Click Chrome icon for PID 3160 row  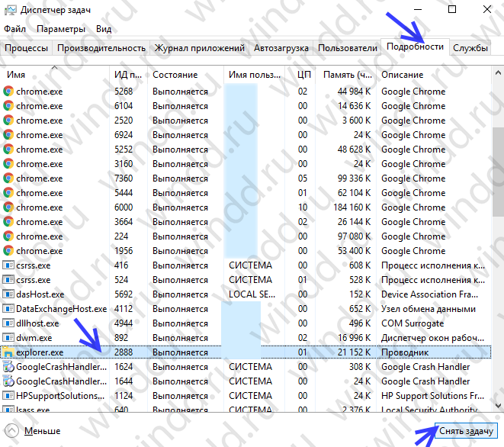(x=8, y=164)
